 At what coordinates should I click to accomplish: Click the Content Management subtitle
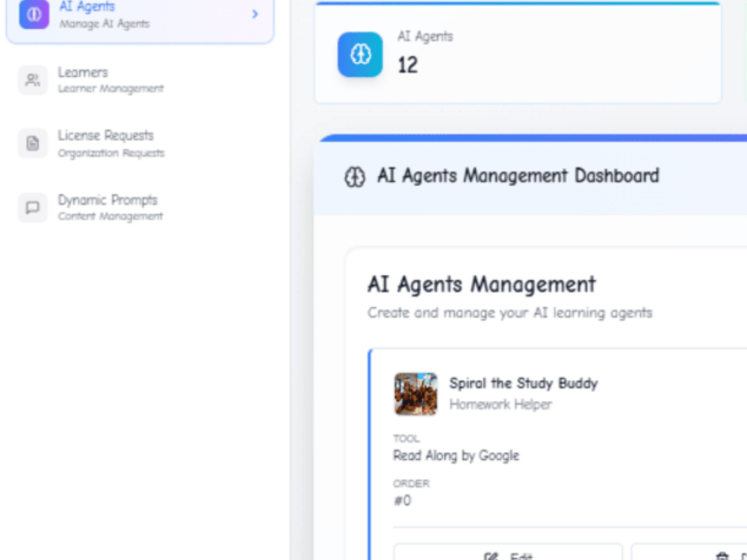point(111,217)
